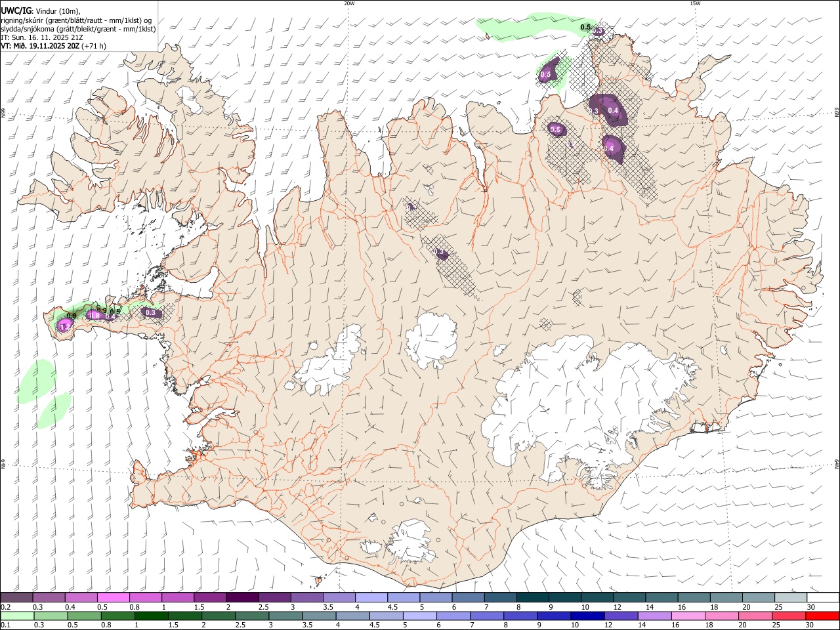Click the '64N' latitude label on the right edge
This screenshot has height=630, width=840.
837,464
